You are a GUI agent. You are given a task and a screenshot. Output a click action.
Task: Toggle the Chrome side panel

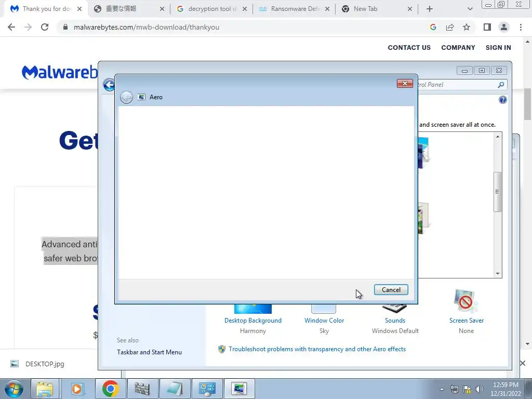pyautogui.click(x=487, y=27)
